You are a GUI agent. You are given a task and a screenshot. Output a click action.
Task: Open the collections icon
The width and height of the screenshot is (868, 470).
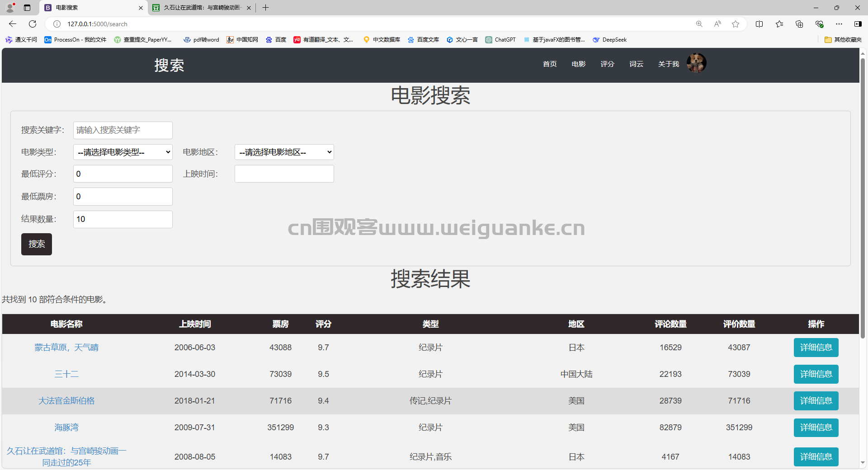pos(799,24)
